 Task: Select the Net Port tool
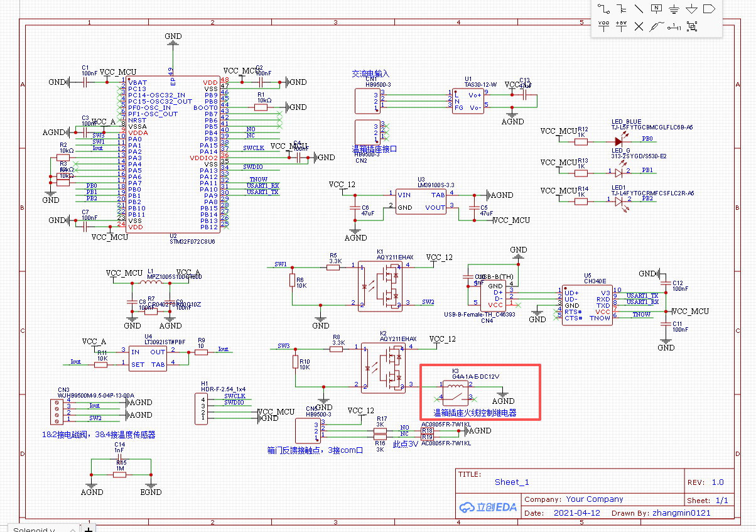click(x=709, y=9)
